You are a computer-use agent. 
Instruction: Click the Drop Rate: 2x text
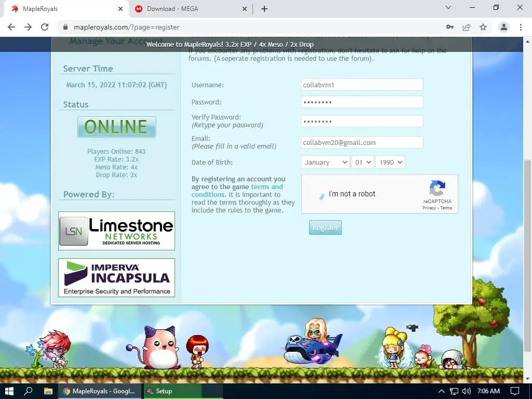coord(116,175)
